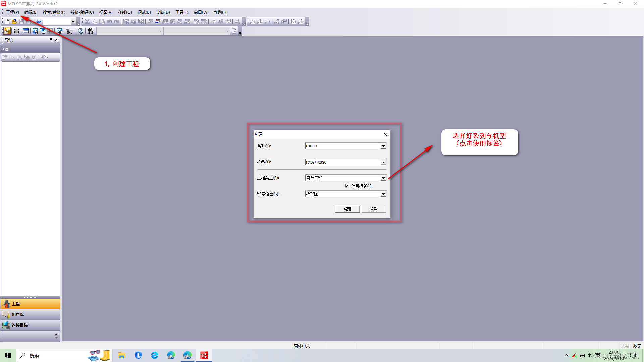
Task: Switch input mode using 英 tray indicator
Action: click(598, 355)
